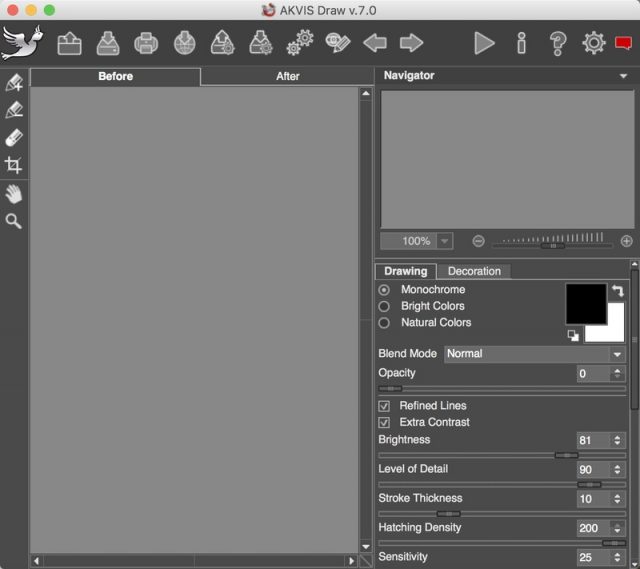
Task: Open the red notifications message icon
Action: [x=623, y=43]
